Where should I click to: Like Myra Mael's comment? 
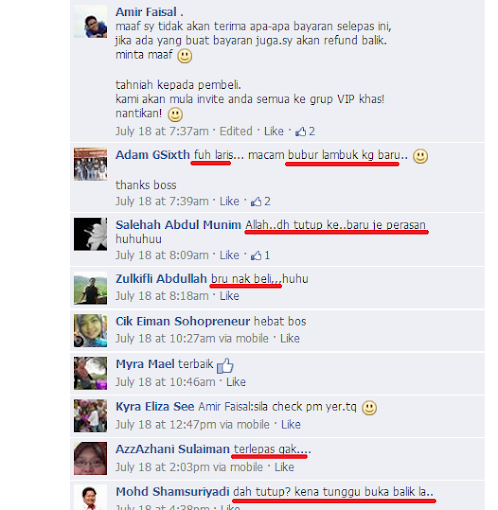click(x=236, y=382)
